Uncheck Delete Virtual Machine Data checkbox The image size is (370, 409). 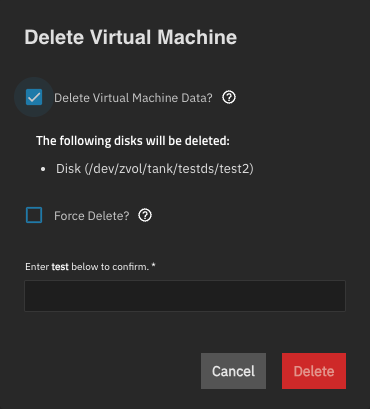click(34, 97)
